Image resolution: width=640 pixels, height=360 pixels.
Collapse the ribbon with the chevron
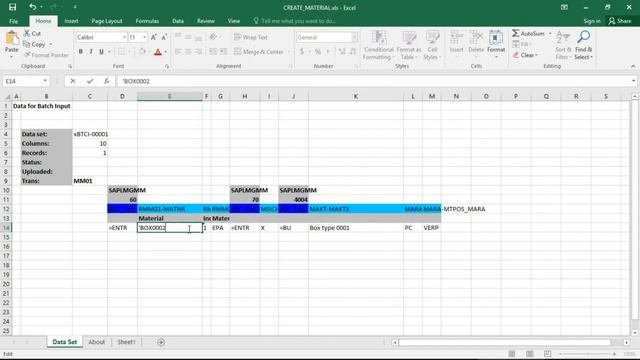pyautogui.click(x=633, y=66)
